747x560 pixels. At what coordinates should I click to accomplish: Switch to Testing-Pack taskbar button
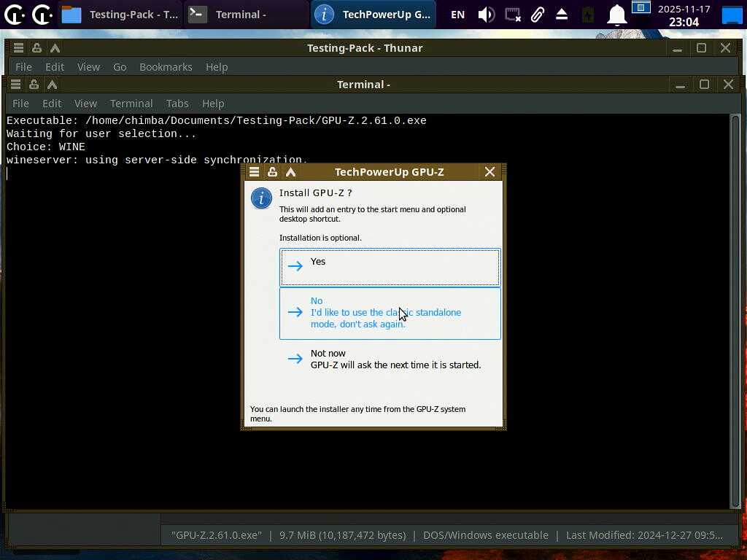click(x=120, y=15)
